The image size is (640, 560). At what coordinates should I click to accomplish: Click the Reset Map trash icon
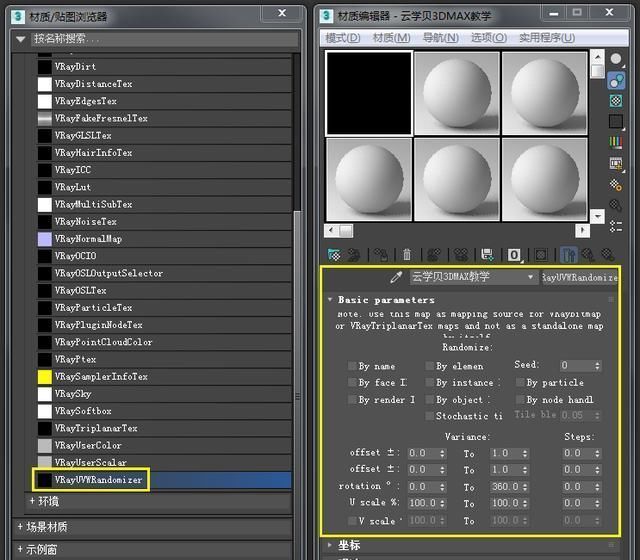(x=407, y=255)
